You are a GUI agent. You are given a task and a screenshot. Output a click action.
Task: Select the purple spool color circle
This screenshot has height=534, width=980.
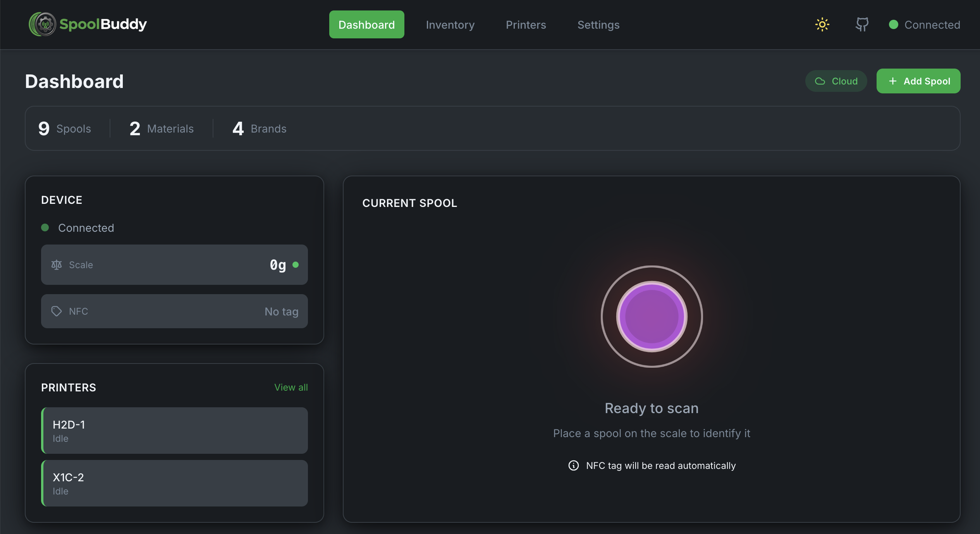pos(652,317)
